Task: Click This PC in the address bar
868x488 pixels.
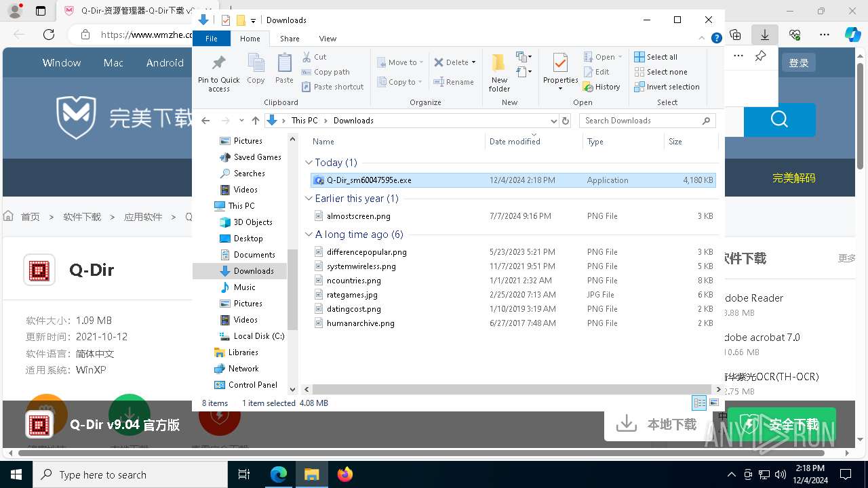Action: click(304, 121)
